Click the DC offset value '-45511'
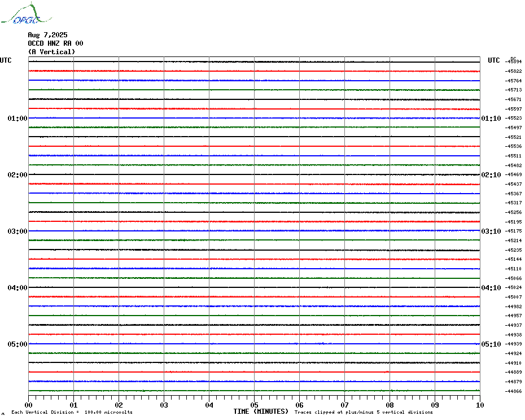525x420 pixels. pyautogui.click(x=513, y=156)
